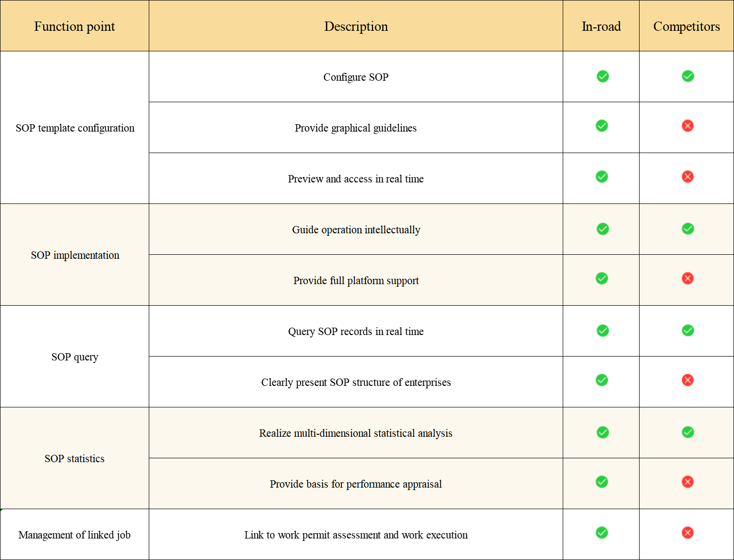Click Competitors green check for multi-dimensional statistical analysis
This screenshot has width=734, height=560.
tap(688, 432)
